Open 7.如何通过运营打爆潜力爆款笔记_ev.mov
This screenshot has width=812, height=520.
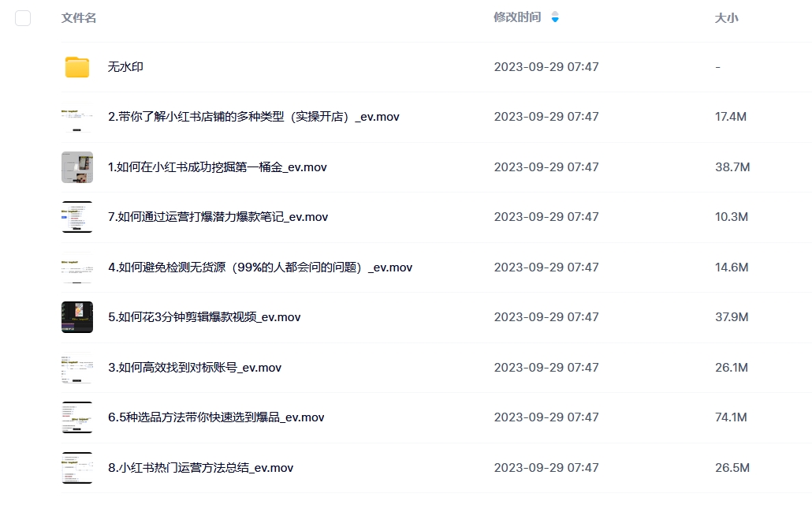[x=218, y=217]
